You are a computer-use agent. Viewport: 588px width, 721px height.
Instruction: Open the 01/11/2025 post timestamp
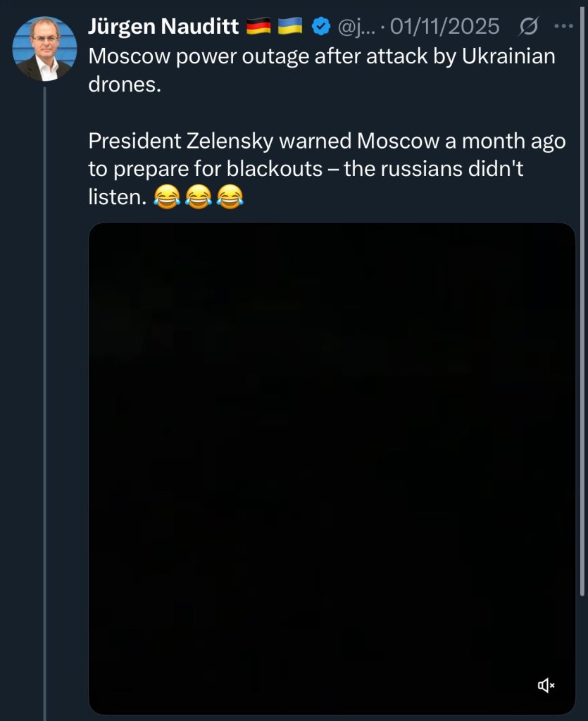[444, 27]
